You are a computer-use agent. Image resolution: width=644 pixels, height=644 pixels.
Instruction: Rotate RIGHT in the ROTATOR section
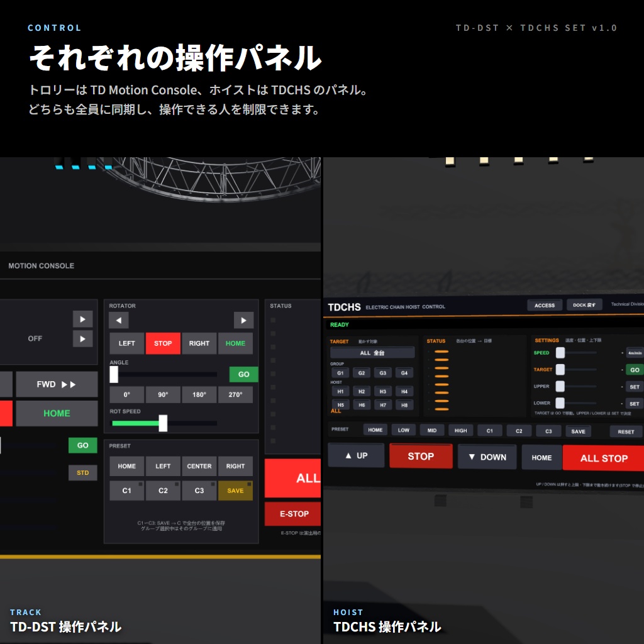click(x=199, y=343)
